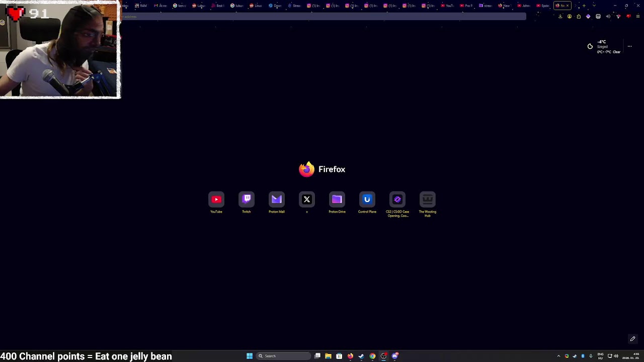Switch to the RAM tab
The height and width of the screenshot is (362, 644).
tap(142, 6)
